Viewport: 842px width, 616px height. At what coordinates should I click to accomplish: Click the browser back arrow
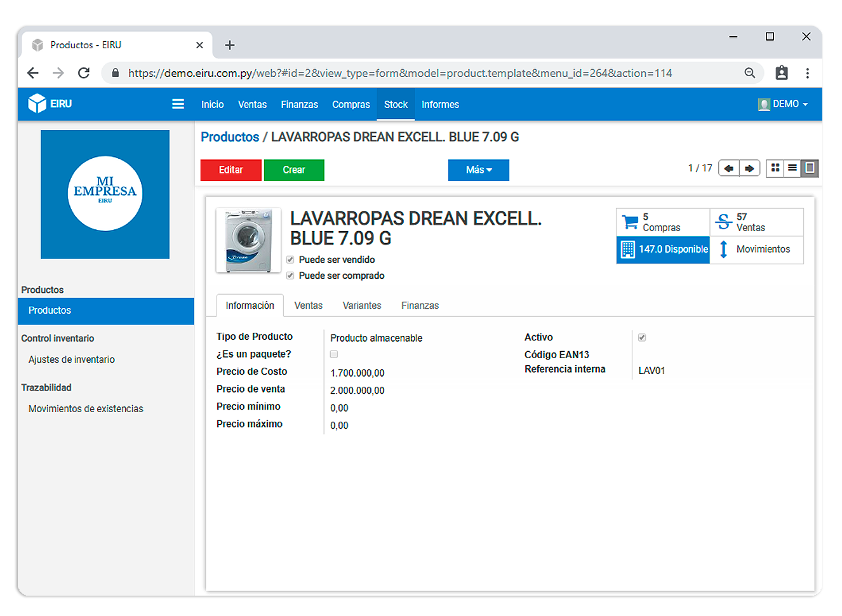tap(33, 73)
